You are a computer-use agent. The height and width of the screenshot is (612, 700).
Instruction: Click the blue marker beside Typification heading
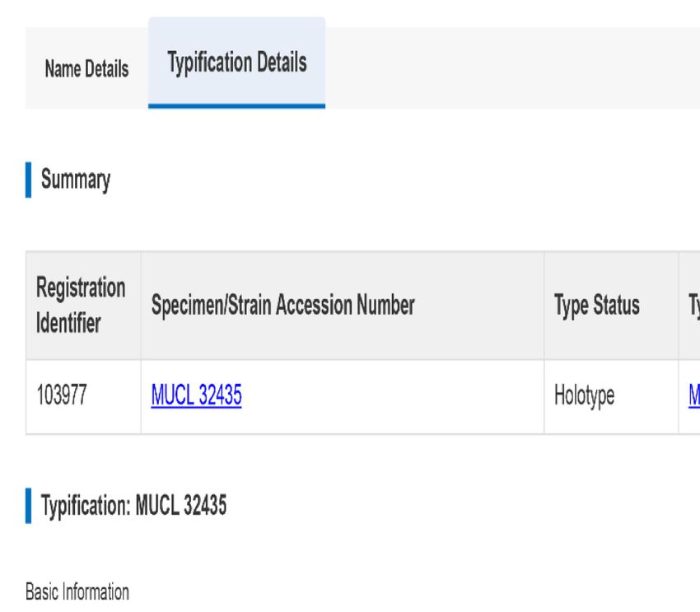[x=29, y=505]
